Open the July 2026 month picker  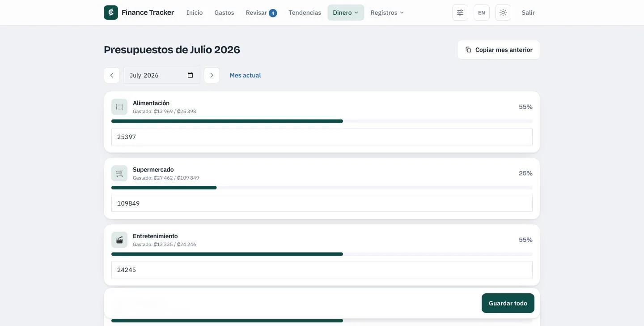(162, 75)
